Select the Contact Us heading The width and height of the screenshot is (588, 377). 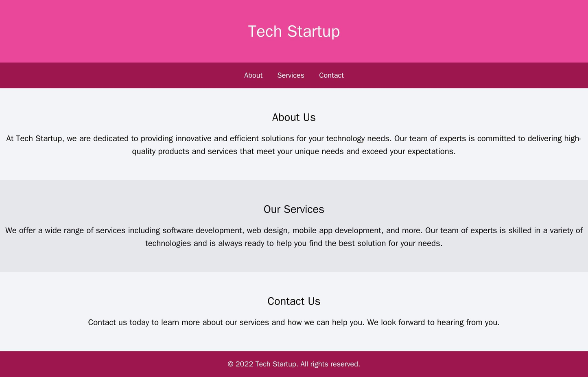point(294,300)
